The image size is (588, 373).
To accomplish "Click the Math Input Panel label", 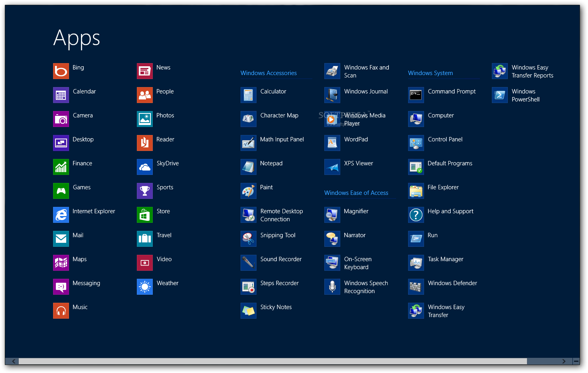I will pyautogui.click(x=282, y=139).
